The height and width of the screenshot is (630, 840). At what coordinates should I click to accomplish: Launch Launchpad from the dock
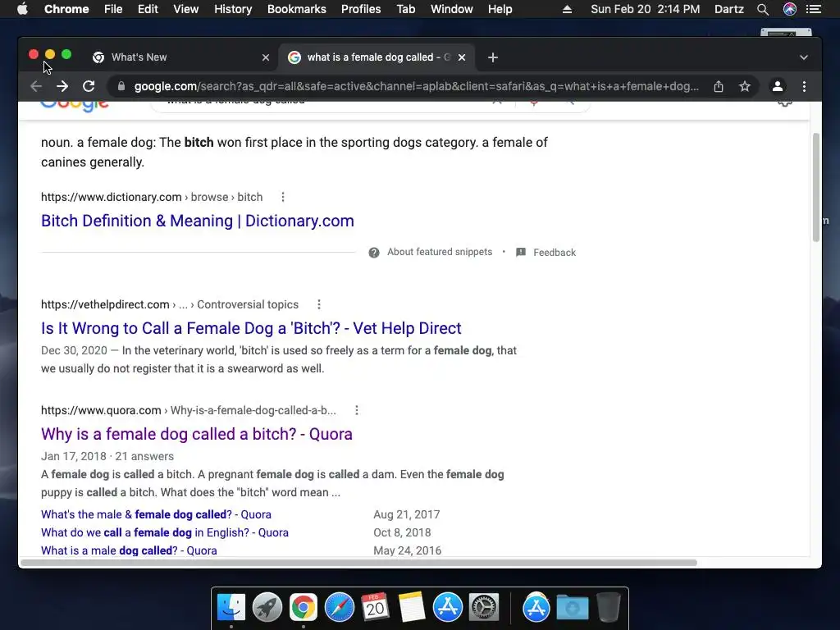(x=267, y=608)
